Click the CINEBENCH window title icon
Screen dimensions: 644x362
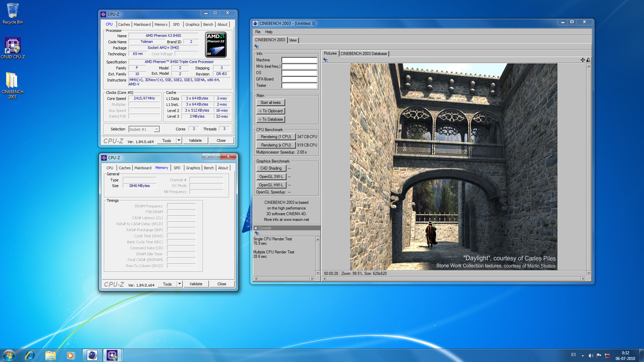(255, 23)
